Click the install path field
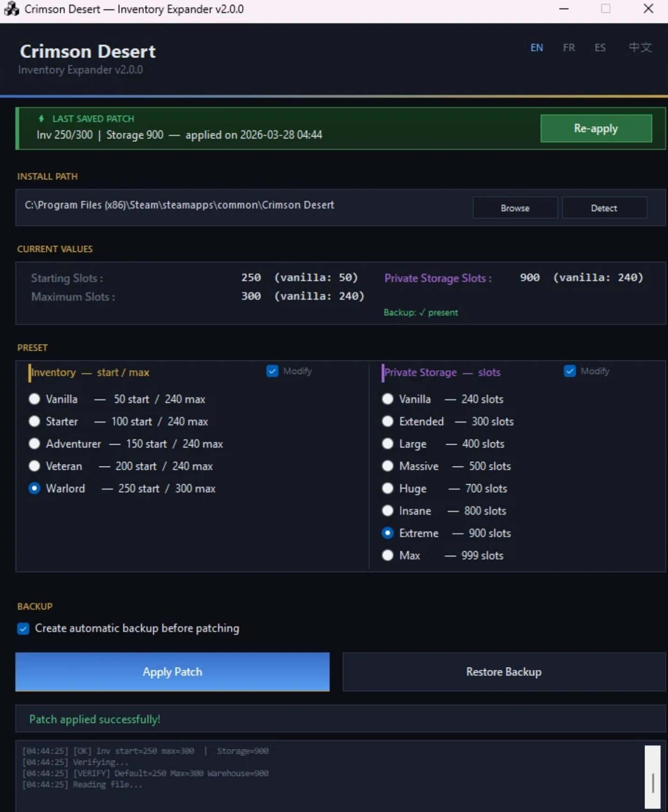Screen dimensions: 668x812 pos(243,206)
